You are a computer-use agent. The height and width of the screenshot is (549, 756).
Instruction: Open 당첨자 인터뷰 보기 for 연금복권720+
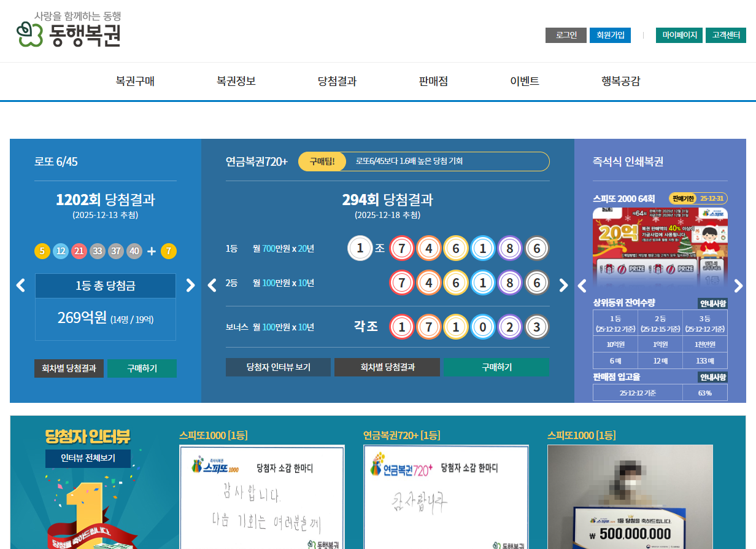click(278, 367)
